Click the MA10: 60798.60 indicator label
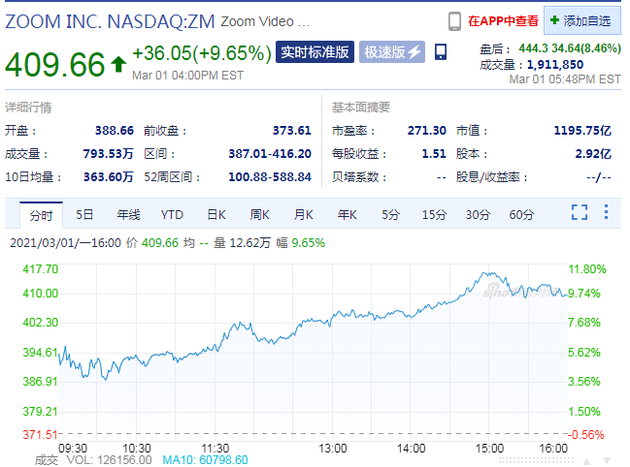Screen dimensions: 630x467 tap(205, 460)
